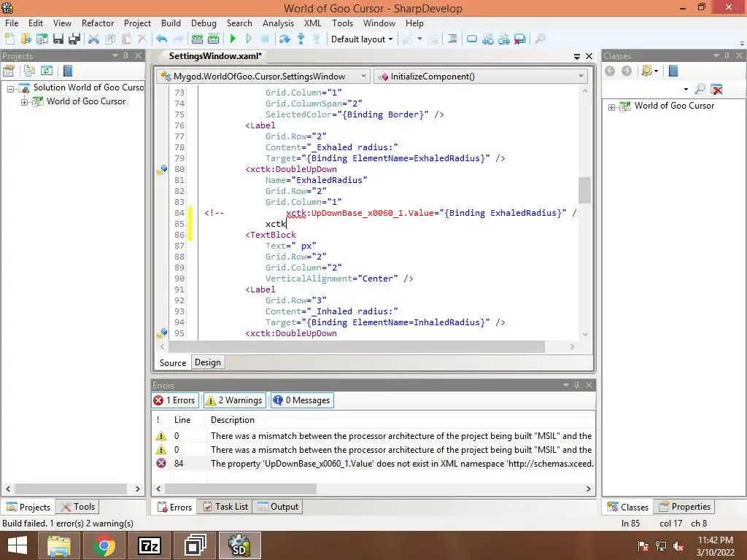
Task: Click the Next Bookmark toolbar icon
Action: (x=504, y=39)
